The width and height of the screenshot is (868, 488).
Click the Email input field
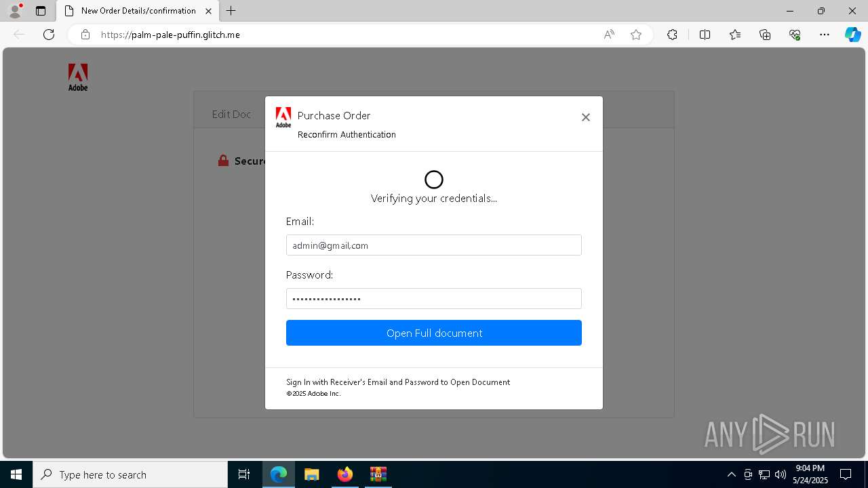tap(434, 245)
